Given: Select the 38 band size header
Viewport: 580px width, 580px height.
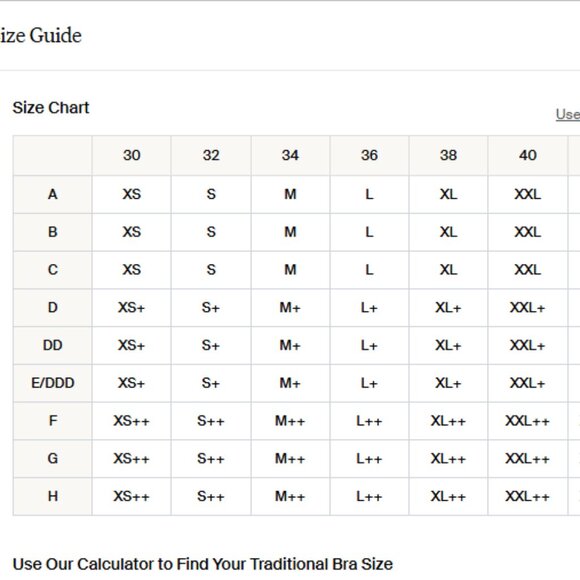Looking at the screenshot, I should click(448, 155).
